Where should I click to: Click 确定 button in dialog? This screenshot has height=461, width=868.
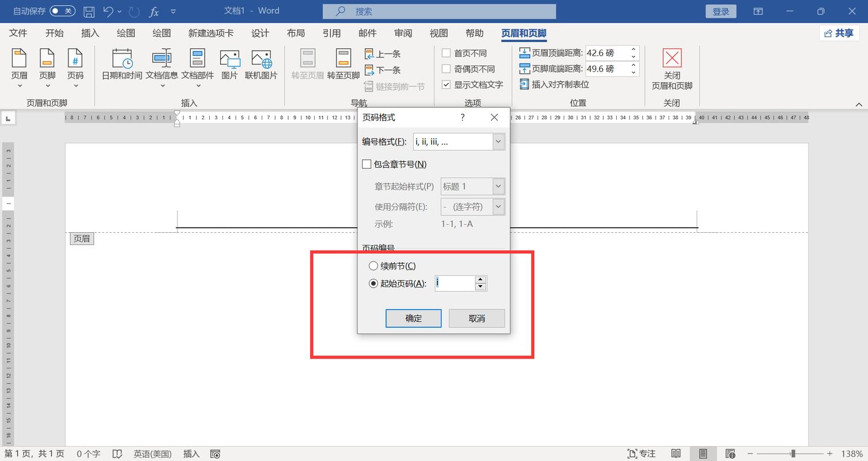(413, 318)
